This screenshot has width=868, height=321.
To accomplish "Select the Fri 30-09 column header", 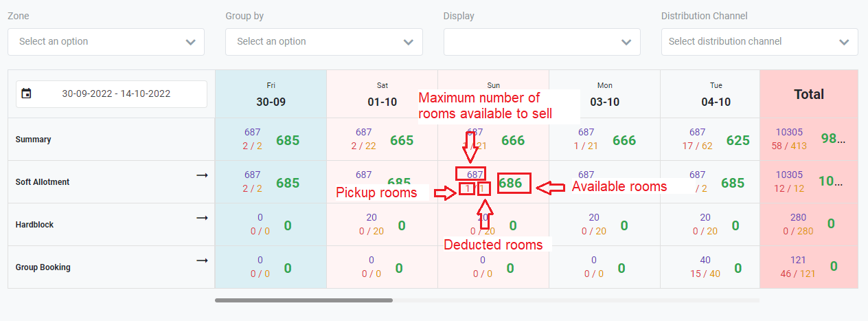I will [x=271, y=94].
